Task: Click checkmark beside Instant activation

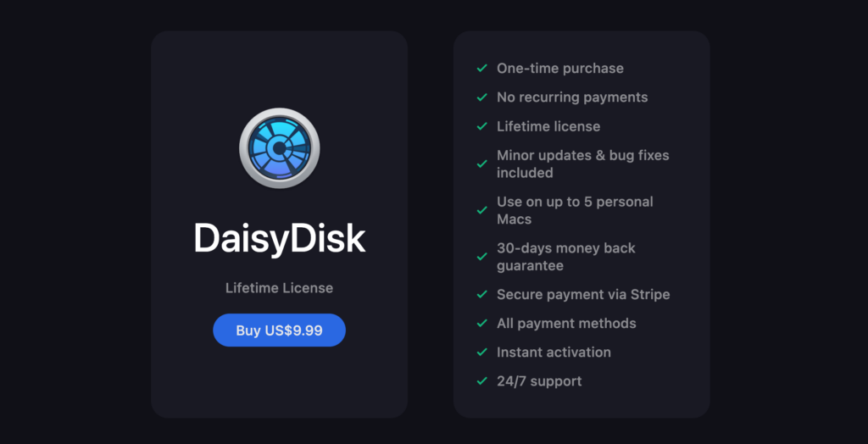Action: [x=482, y=352]
